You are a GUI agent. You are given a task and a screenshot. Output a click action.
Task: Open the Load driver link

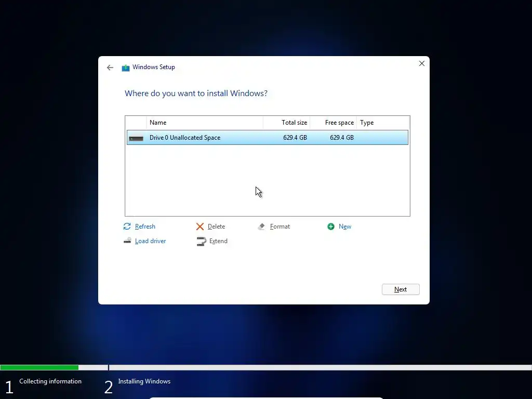(x=150, y=241)
